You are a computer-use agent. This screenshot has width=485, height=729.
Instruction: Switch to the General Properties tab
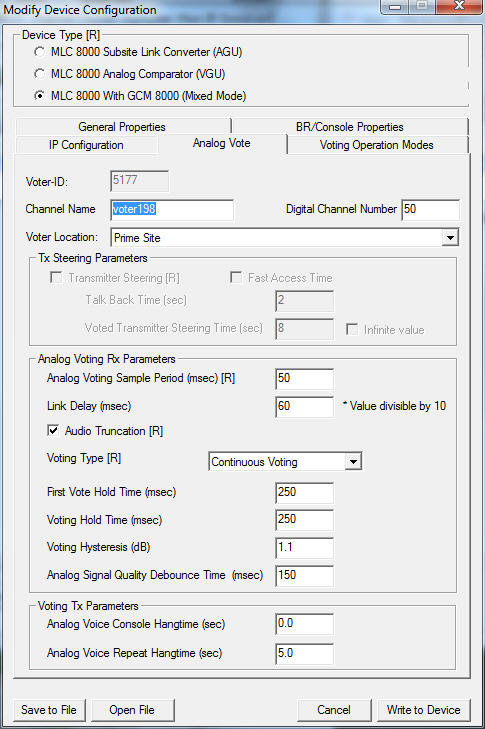(122, 126)
